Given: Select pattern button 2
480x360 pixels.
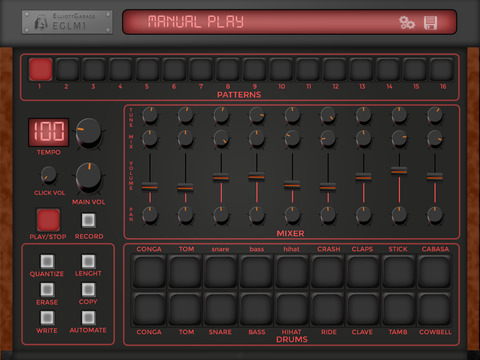Looking at the screenshot, I should [x=67, y=69].
